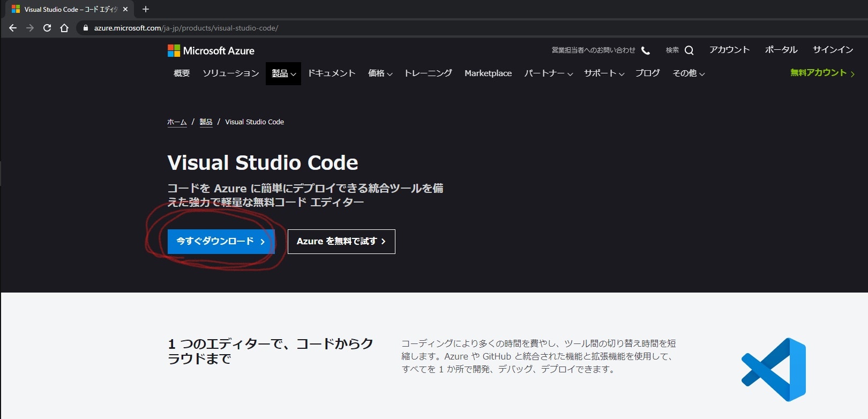This screenshot has height=419, width=868.
Task: Click the Visual Studio Code logo image
Action: pos(774,370)
